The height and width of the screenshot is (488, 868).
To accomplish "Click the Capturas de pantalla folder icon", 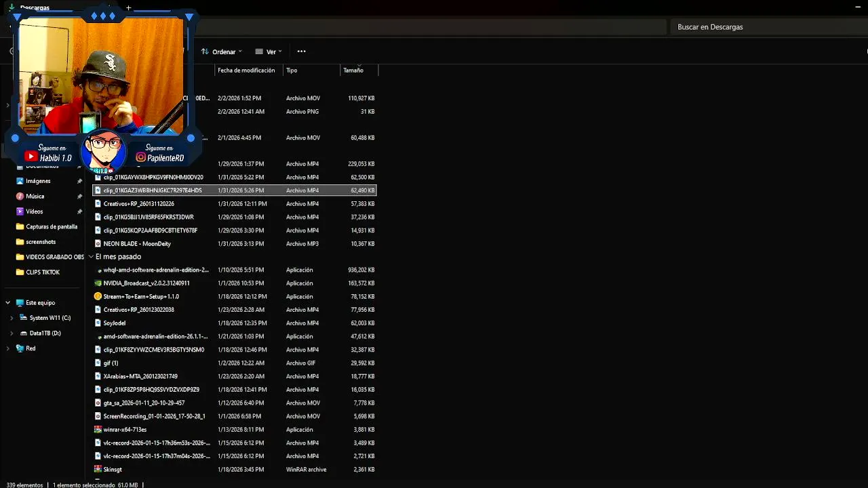I will pyautogui.click(x=20, y=227).
